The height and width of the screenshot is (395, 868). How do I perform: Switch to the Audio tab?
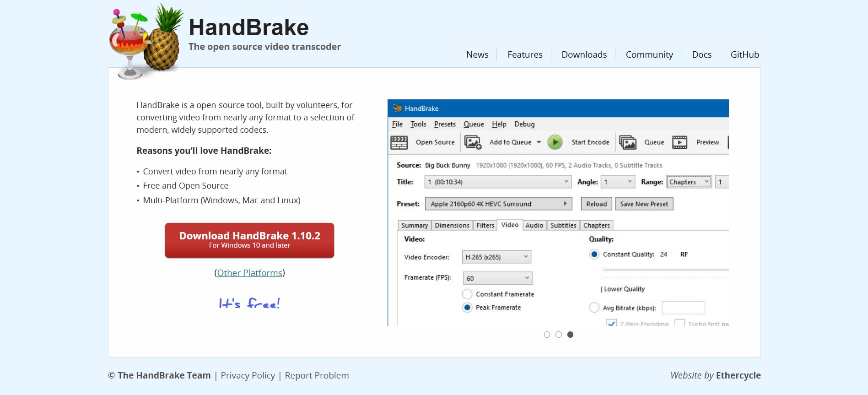click(x=534, y=225)
